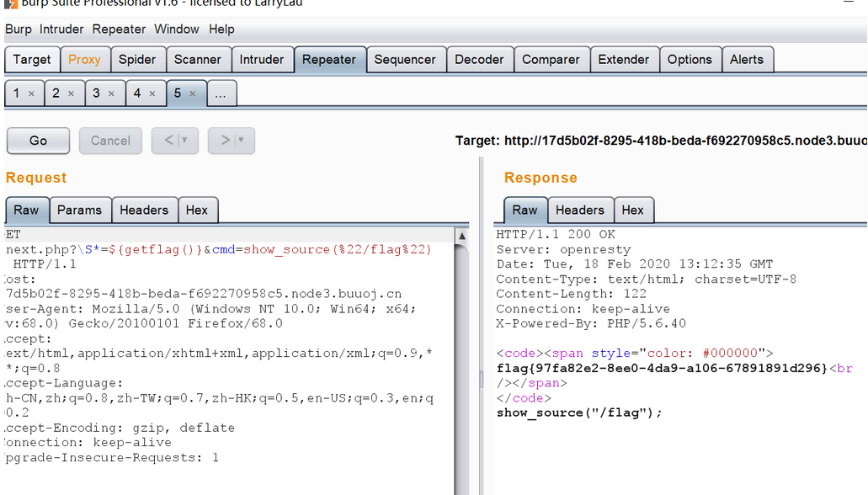Open the Response Headers tab
This screenshot has width=868, height=495.
580,210
